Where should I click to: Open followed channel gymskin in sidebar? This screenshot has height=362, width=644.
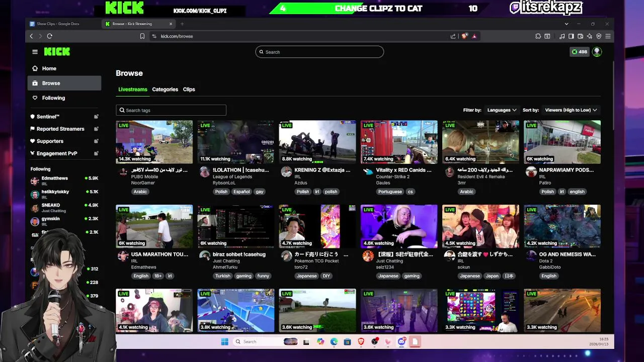coord(64,221)
